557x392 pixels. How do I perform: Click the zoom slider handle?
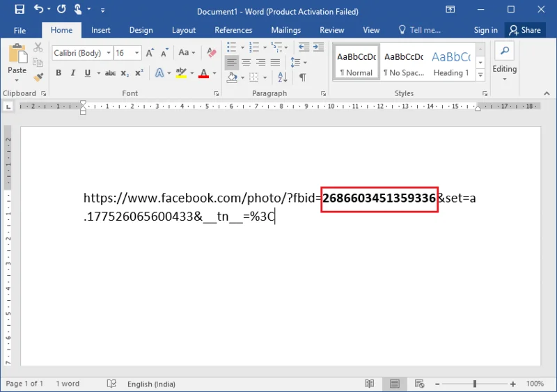pyautogui.click(x=475, y=384)
